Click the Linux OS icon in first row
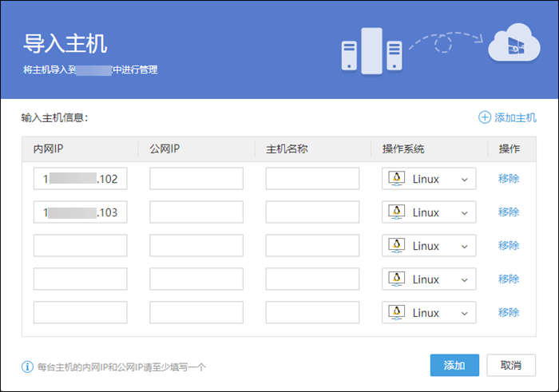The image size is (559, 392). click(x=396, y=179)
